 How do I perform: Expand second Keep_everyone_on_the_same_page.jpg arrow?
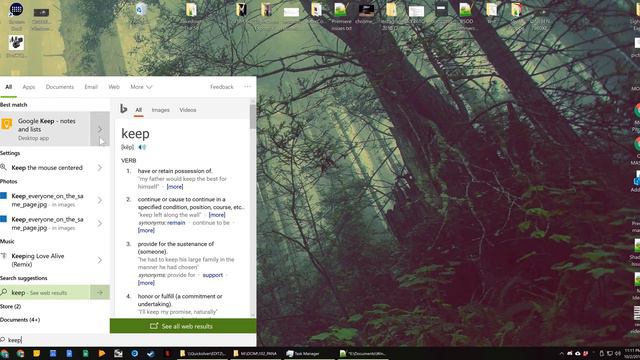tap(100, 224)
